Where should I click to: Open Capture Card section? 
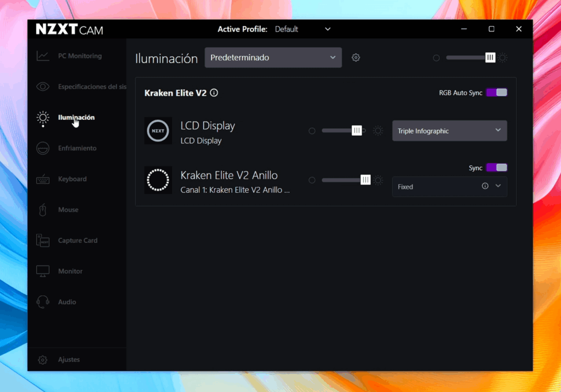tap(78, 240)
